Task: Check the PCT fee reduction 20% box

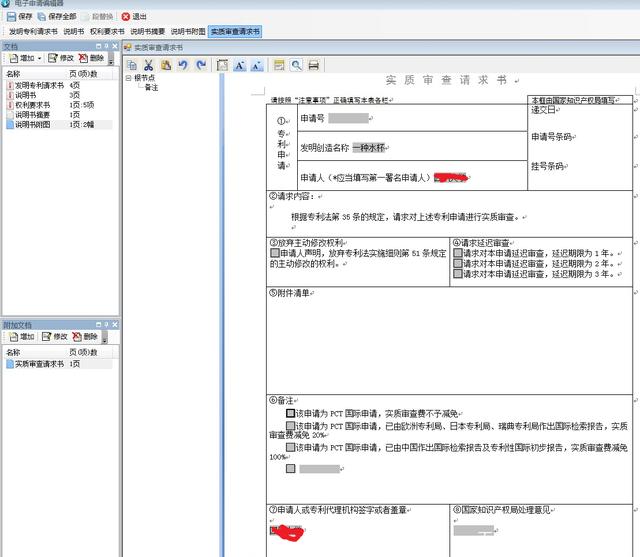Action: [291, 426]
